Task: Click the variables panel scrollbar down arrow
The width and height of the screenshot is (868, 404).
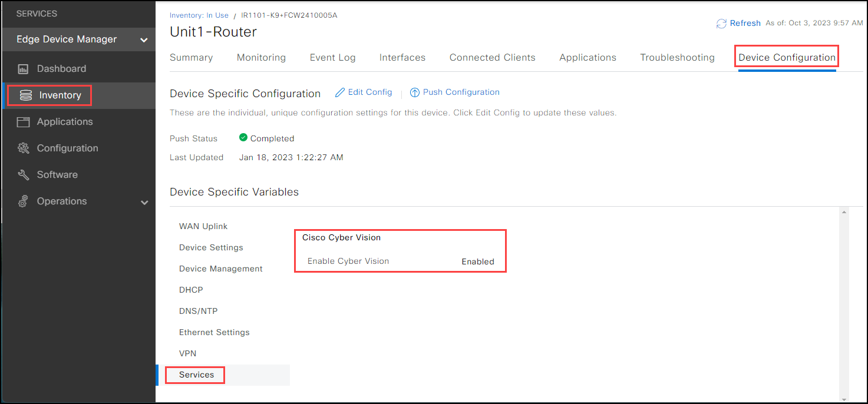Action: pos(844,399)
